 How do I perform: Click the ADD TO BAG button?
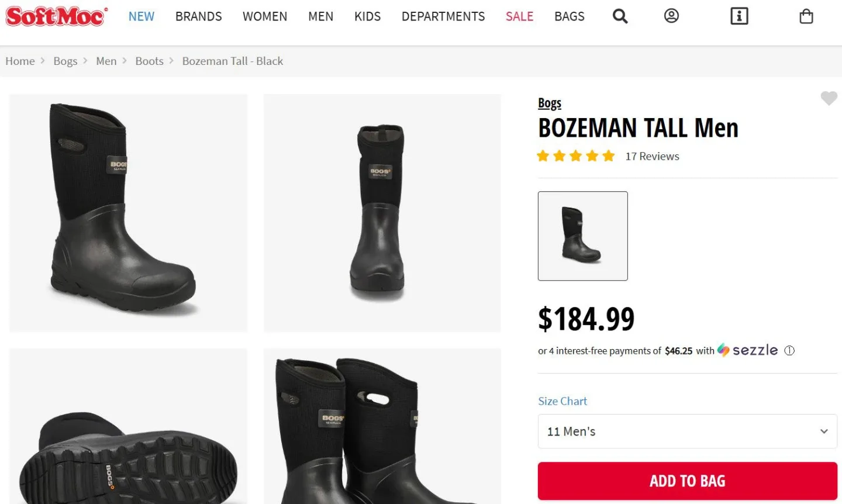point(687,481)
